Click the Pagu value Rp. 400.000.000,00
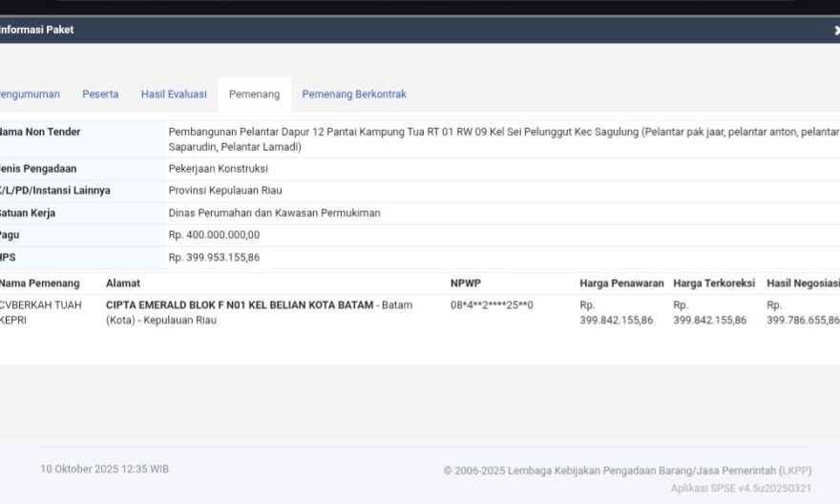840x504 pixels. [x=214, y=235]
